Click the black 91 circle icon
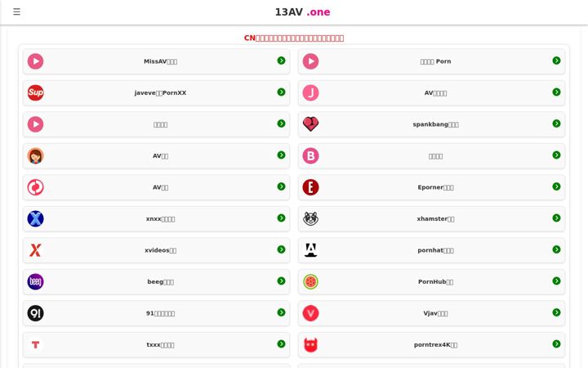The width and height of the screenshot is (588, 368). 36,313
